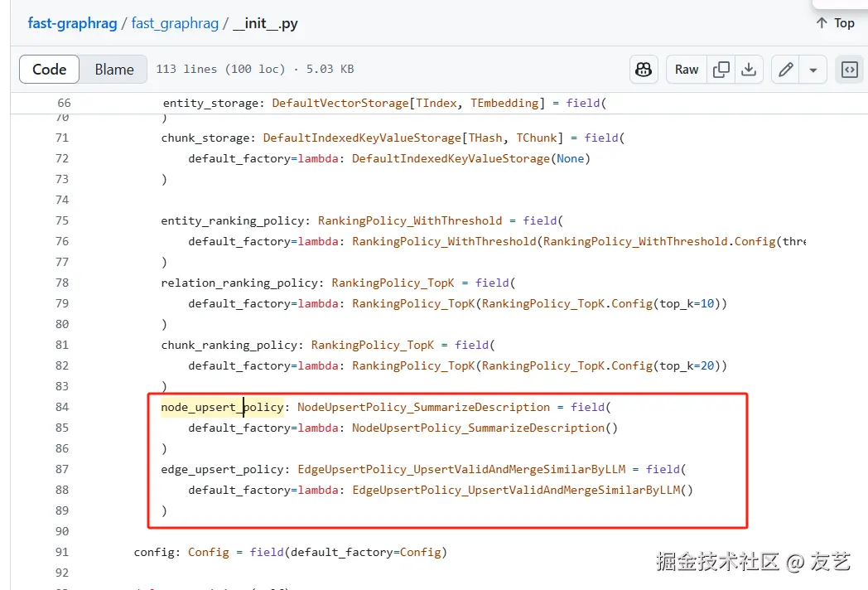
Task: Click chunk_storage identifier on line 71
Action: [205, 138]
